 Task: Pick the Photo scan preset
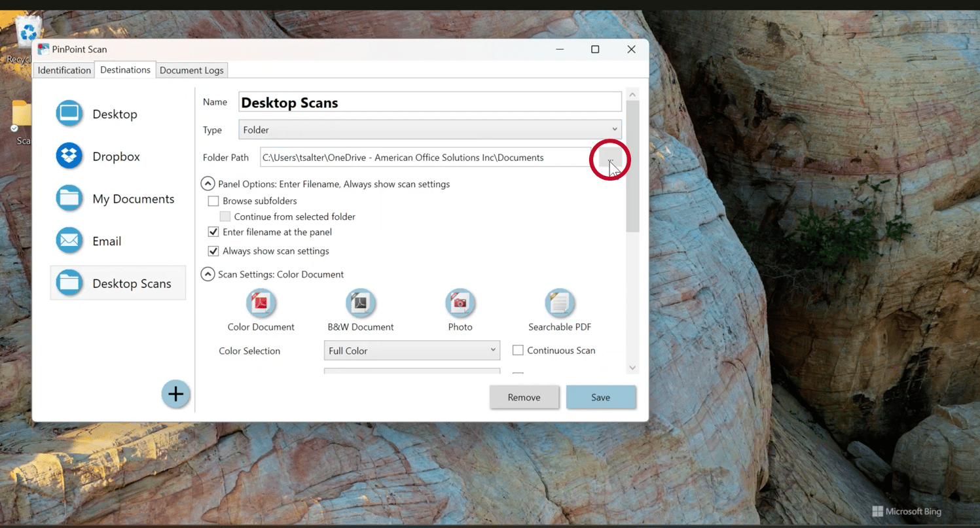(x=460, y=303)
